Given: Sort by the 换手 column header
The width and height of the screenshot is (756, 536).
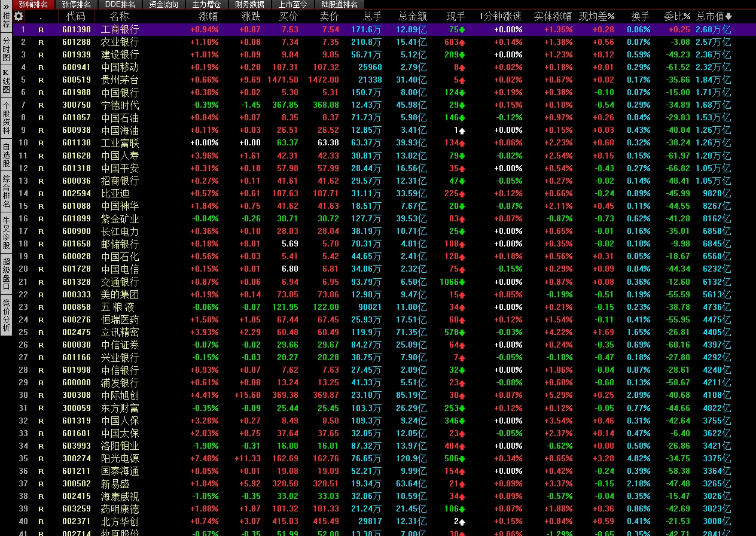Looking at the screenshot, I should pos(640,16).
